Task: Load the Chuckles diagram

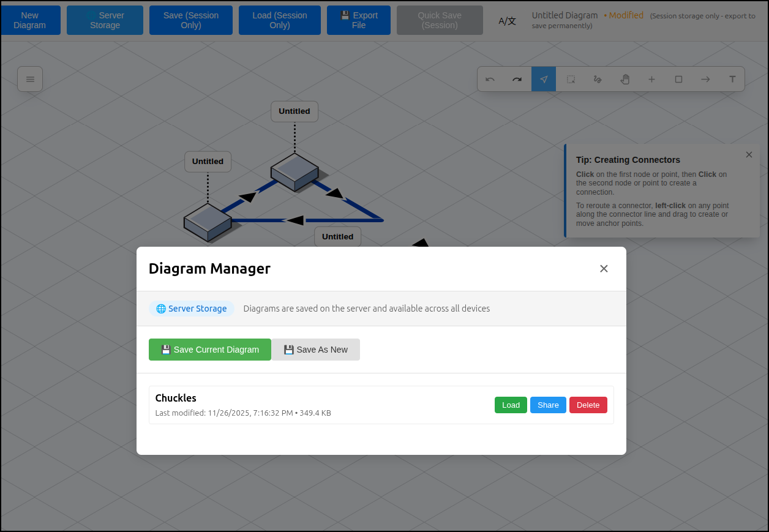Action: (x=511, y=405)
